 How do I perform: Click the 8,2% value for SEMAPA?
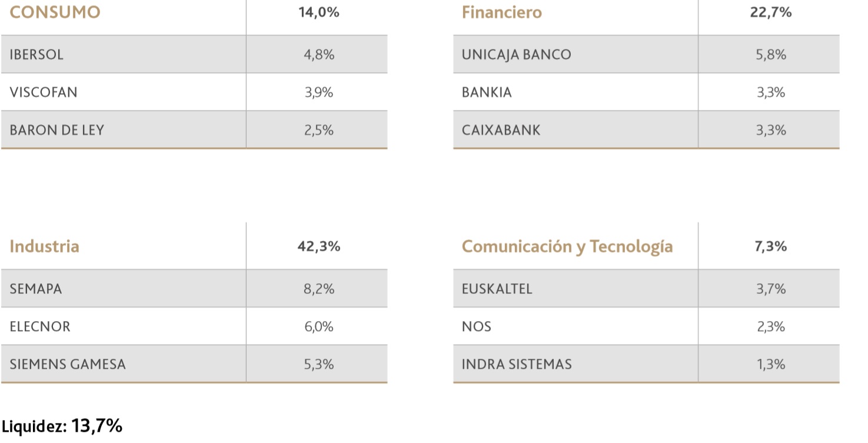[x=318, y=289]
